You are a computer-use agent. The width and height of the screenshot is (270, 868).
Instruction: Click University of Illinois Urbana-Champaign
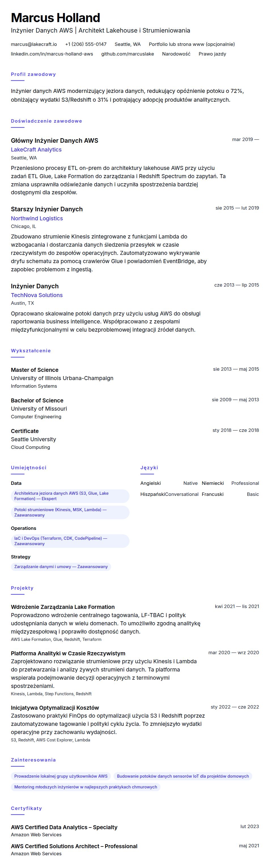(x=62, y=378)
